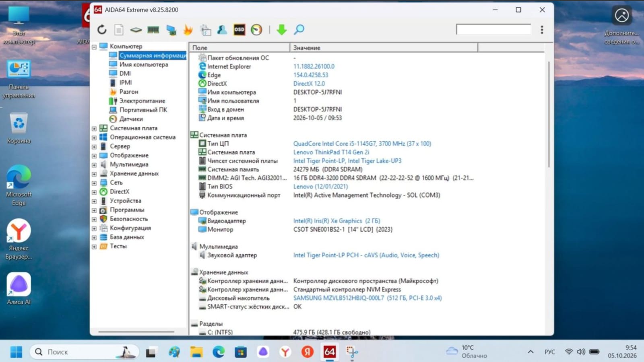Screen dimensions: 644x362
Task: Launch system stability test flame icon
Action: (x=188, y=29)
